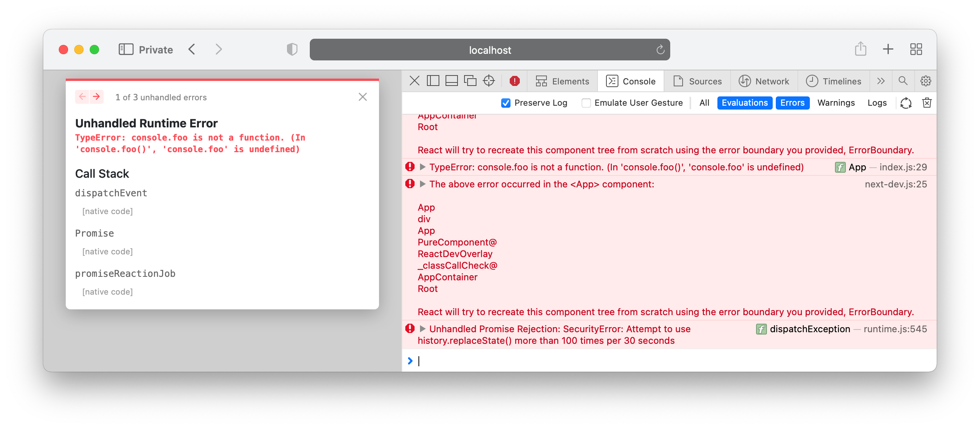Clear the console with the trash icon
This screenshot has width=980, height=429.
[927, 103]
